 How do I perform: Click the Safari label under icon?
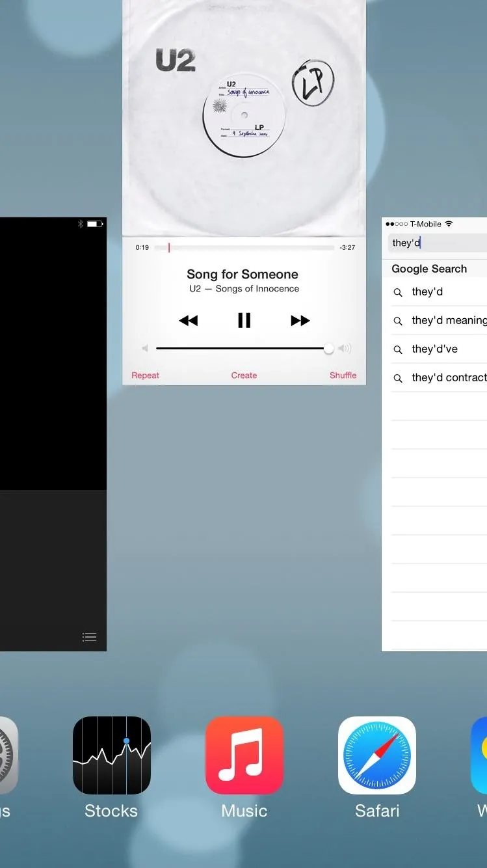[x=377, y=811]
